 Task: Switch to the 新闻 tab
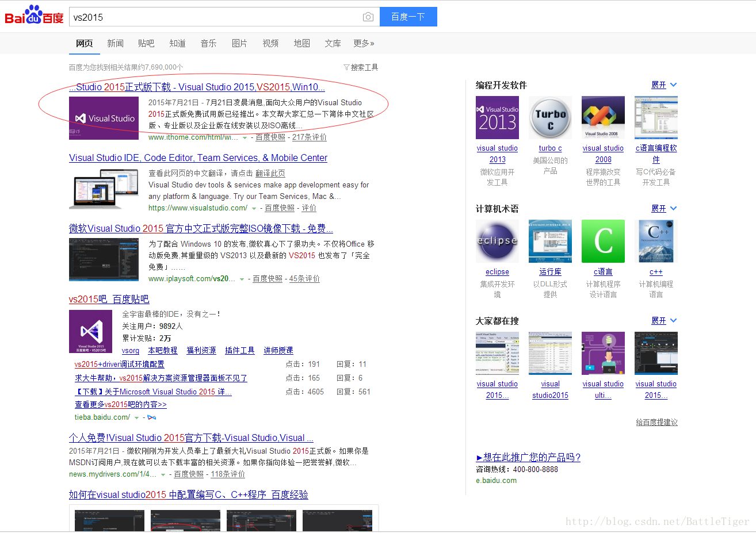[115, 43]
